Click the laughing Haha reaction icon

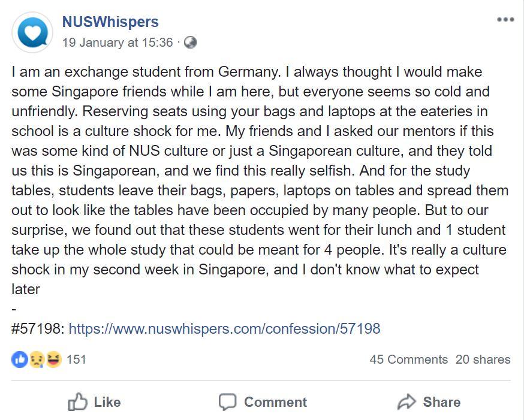[x=53, y=359]
